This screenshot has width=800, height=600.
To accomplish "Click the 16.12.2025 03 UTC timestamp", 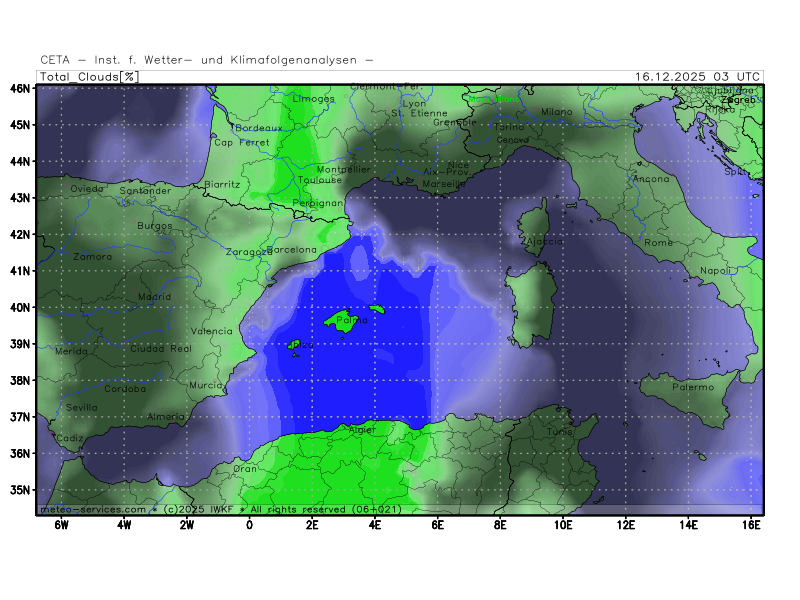I will click(698, 76).
